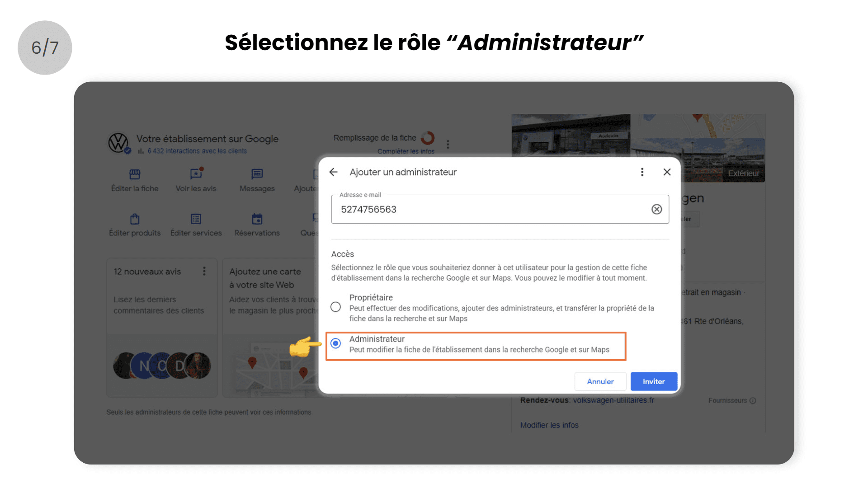This screenshot has height=488, width=868.
Task: Click the profile completion progress ring
Action: click(428, 138)
